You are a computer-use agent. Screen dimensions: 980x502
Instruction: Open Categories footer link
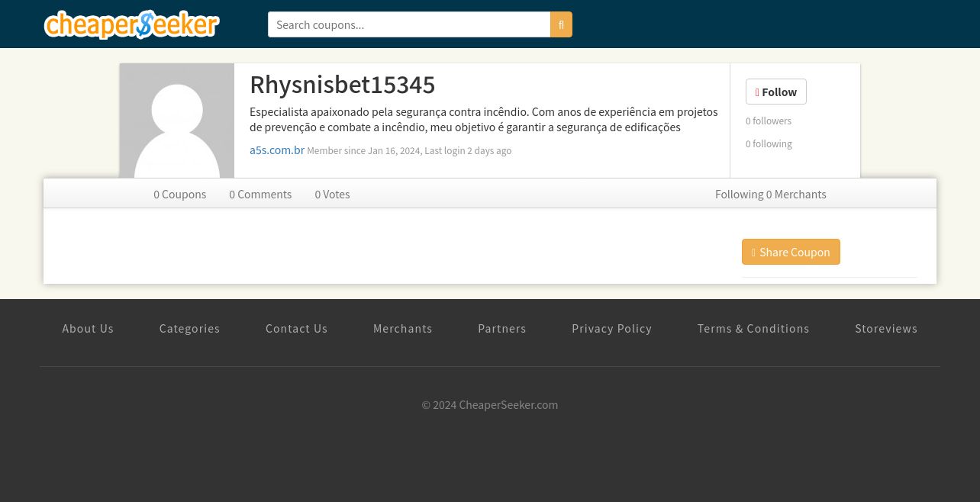tap(189, 328)
